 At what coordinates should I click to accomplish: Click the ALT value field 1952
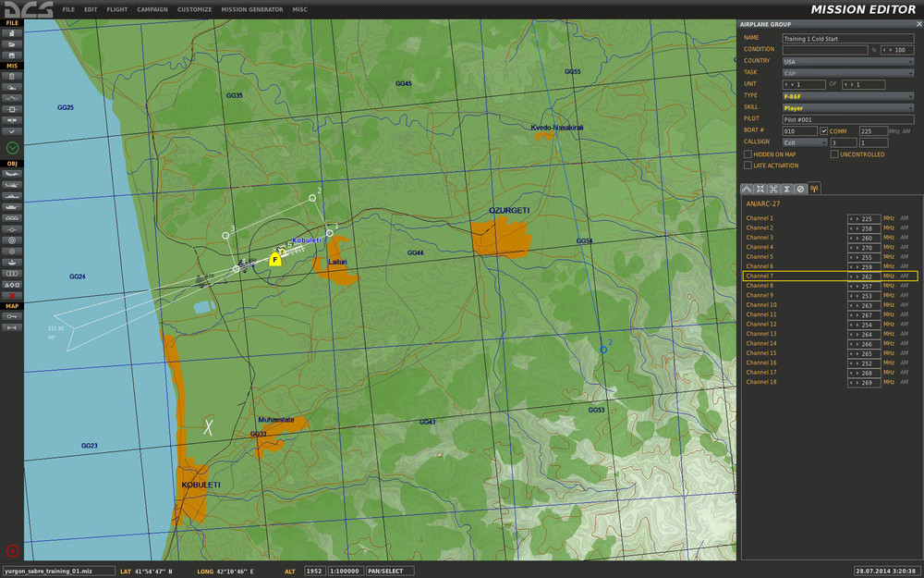coord(315,571)
